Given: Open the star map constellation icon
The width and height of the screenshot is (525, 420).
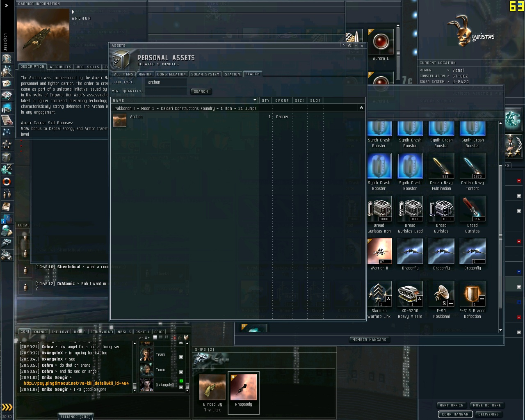Looking at the screenshot, I should click(7, 132).
